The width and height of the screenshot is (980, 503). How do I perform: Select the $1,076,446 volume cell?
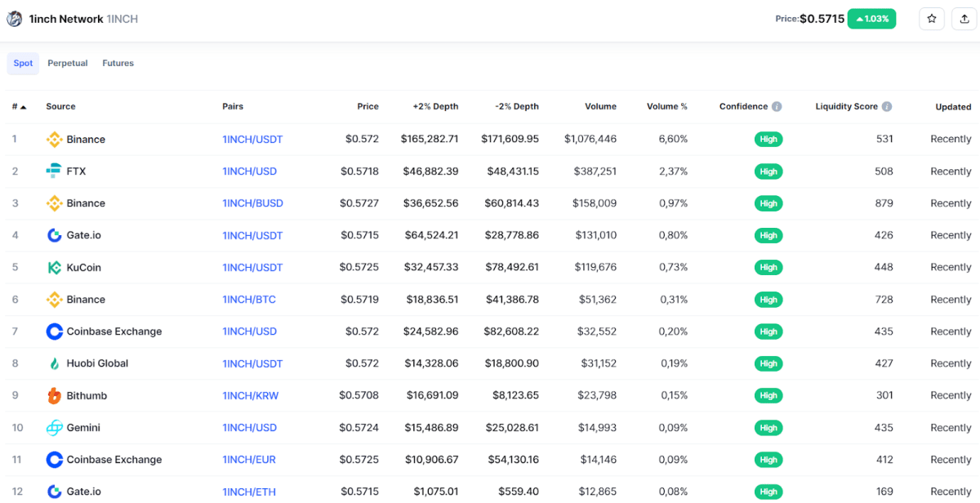590,140
